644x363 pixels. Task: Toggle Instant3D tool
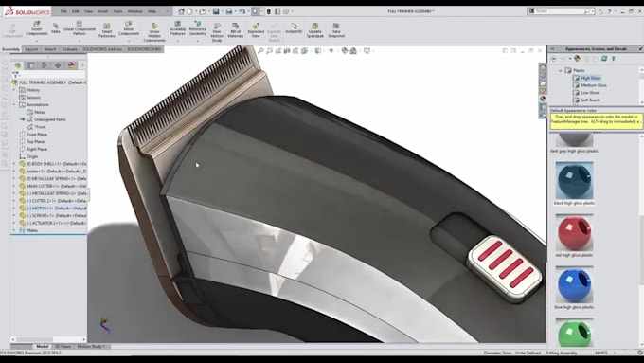[x=294, y=28]
